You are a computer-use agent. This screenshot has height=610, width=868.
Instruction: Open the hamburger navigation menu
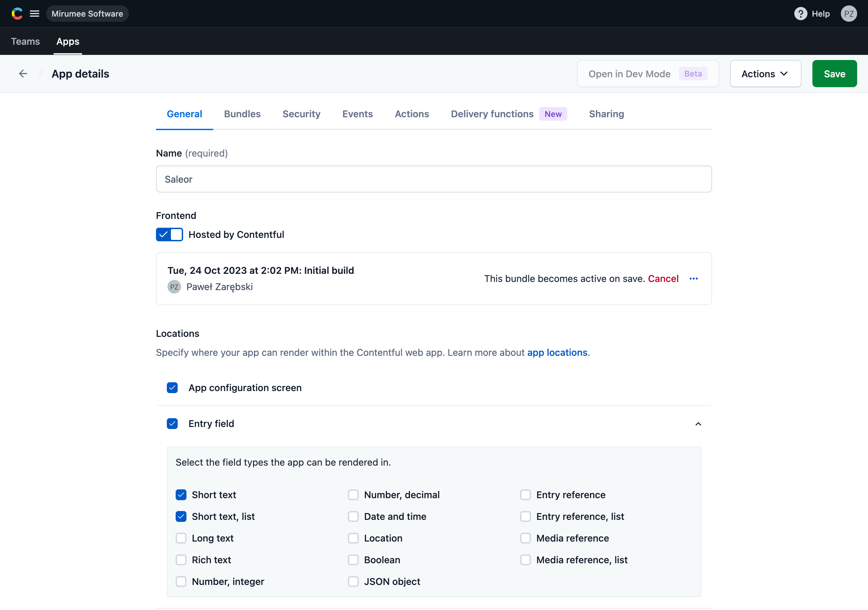pos(34,14)
